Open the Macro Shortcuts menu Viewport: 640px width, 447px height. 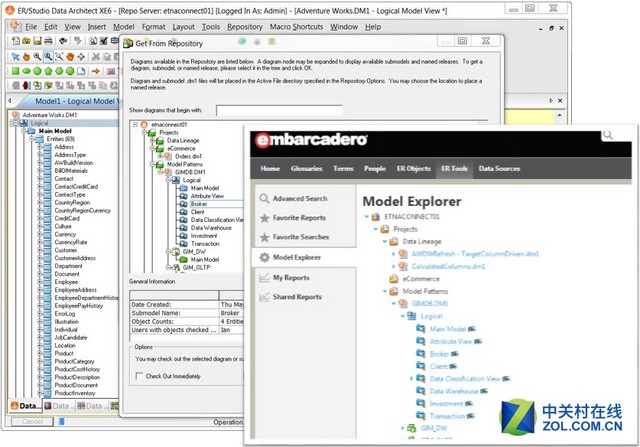coord(296,27)
